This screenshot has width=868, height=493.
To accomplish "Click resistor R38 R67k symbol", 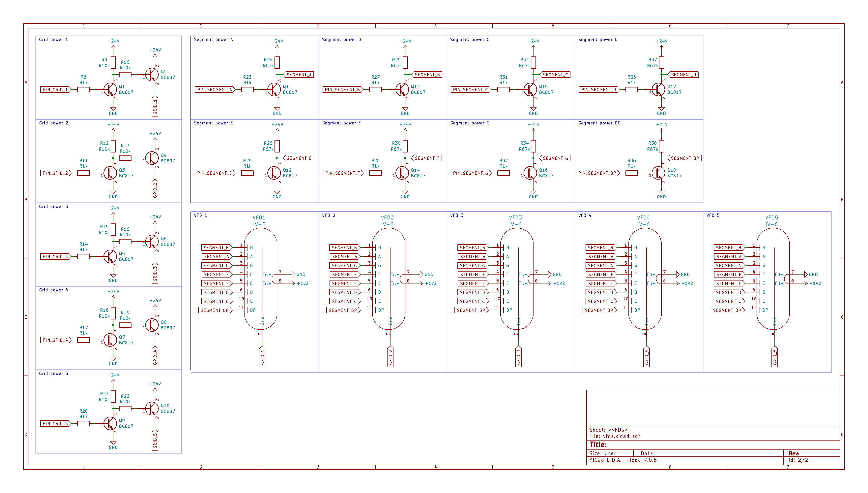I will [661, 146].
